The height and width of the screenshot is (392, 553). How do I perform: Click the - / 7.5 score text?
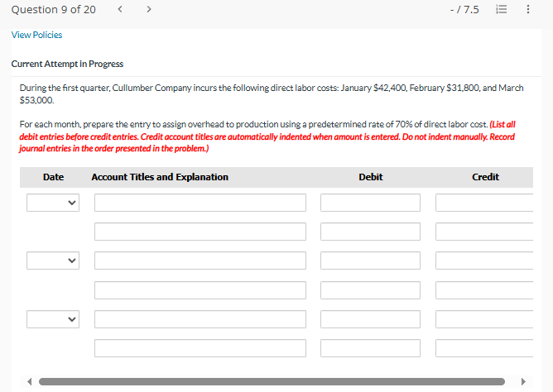(x=464, y=9)
